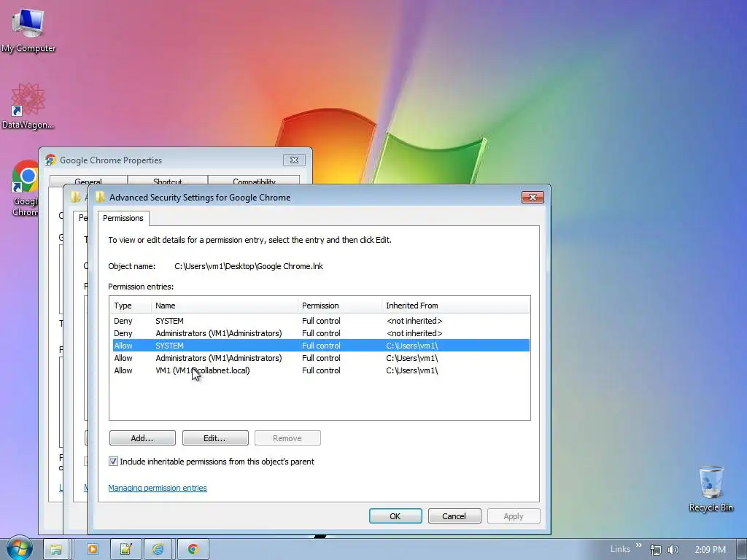Screen dimensions: 747x560
Task: Click the network tray icon
Action: (x=656, y=550)
